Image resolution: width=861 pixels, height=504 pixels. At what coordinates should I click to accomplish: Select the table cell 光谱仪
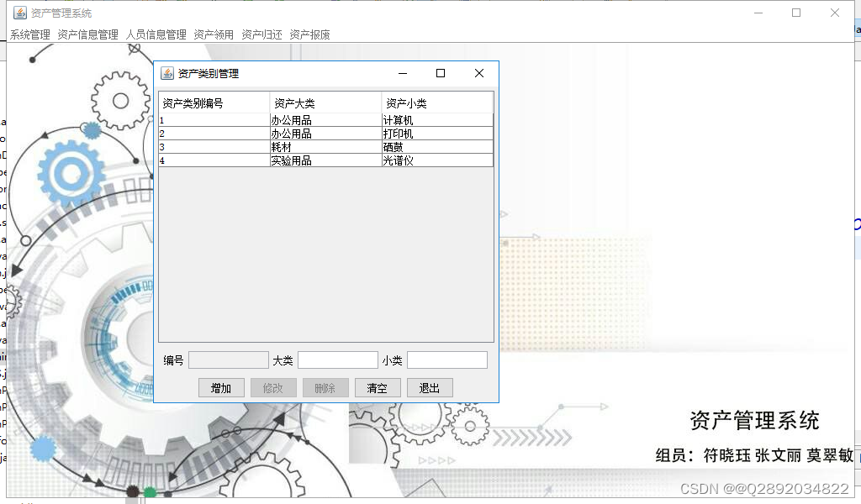click(x=437, y=160)
